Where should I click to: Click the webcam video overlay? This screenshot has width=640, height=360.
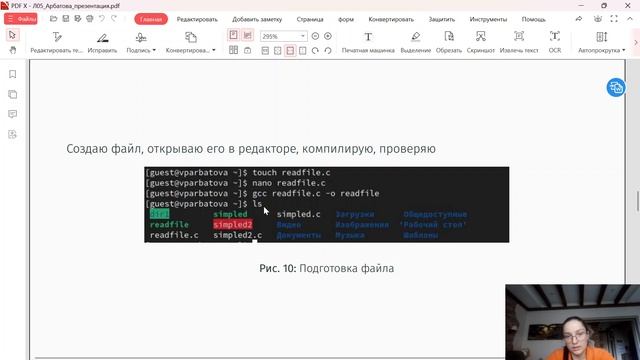tap(573, 322)
